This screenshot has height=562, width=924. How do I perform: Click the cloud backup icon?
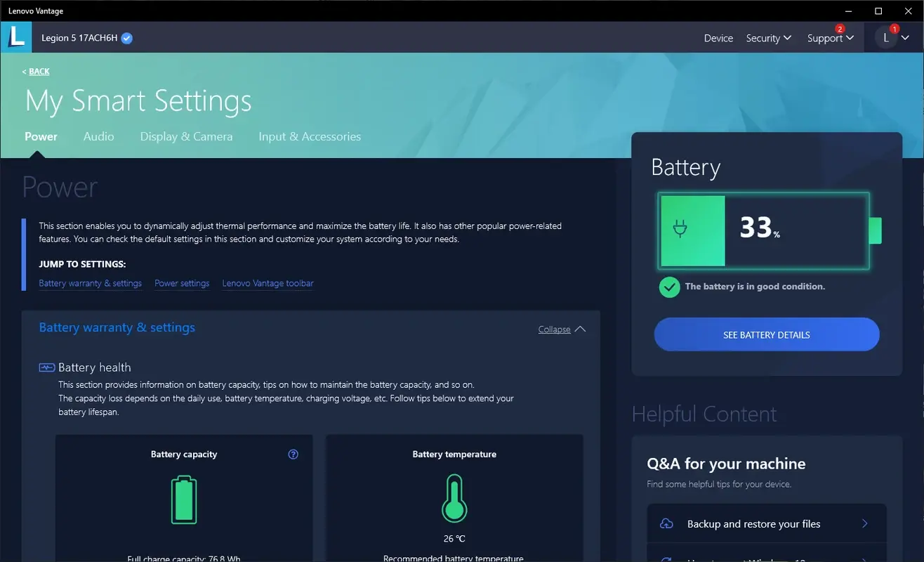[x=666, y=523]
